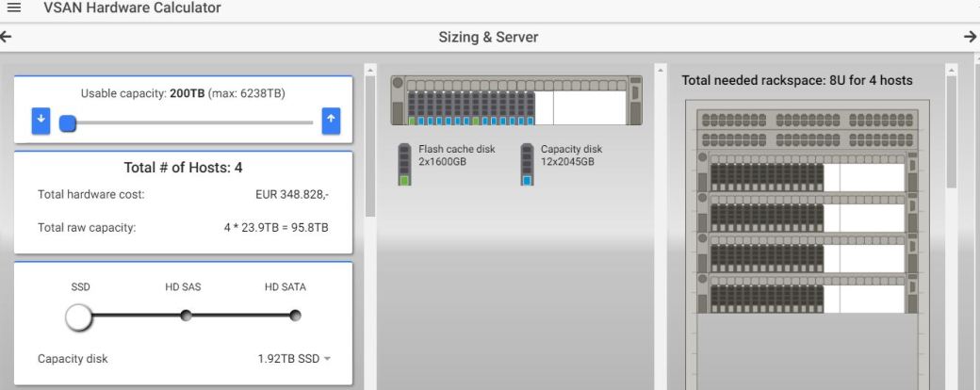Select the SSD disk type knob
The width and height of the screenshot is (980, 390).
[79, 317]
